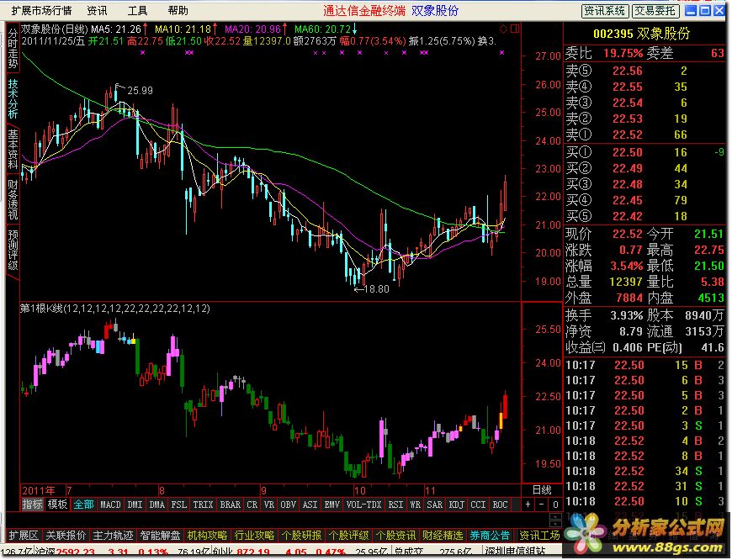Viewport: 732px width, 560px height.
Task: Click the 卖① 22.52 ask row
Action: [x=644, y=135]
